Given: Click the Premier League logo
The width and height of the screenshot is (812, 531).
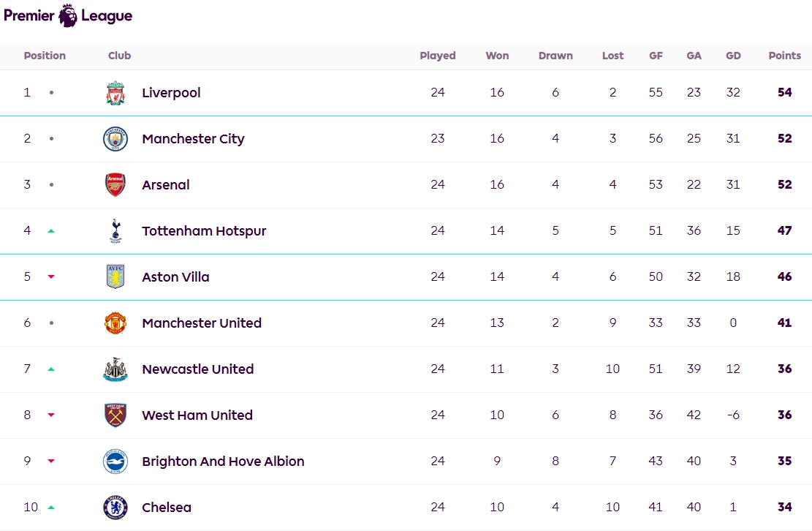Looking at the screenshot, I should (x=68, y=15).
